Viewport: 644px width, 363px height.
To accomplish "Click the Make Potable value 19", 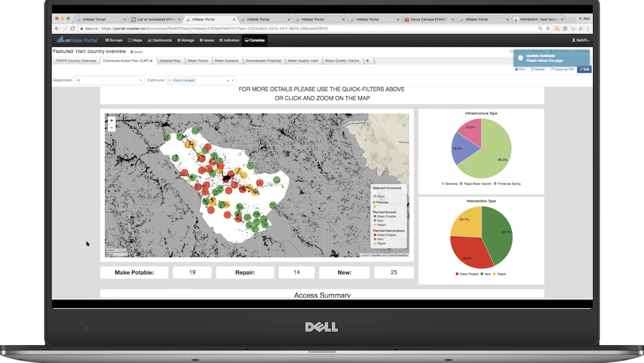I will 192,273.
